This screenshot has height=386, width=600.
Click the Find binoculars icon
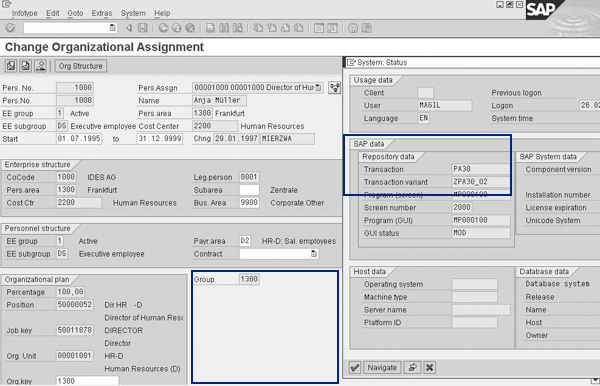pyautogui.click(x=224, y=28)
